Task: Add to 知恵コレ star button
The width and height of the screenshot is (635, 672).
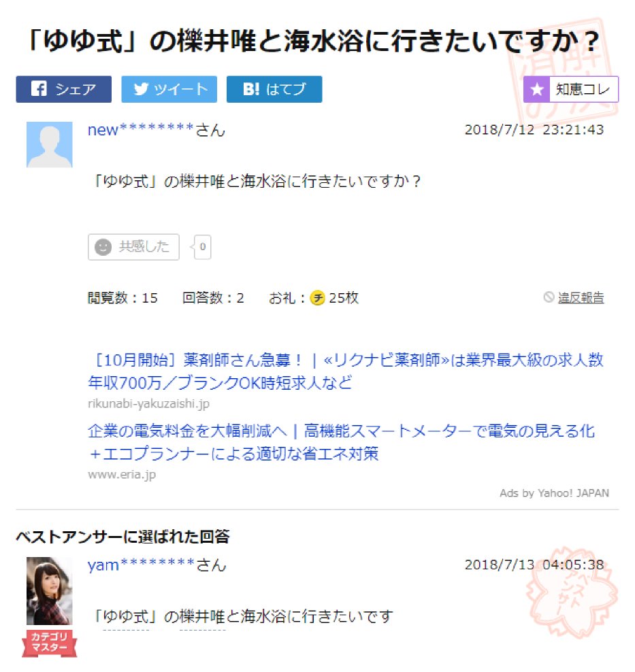Action: pos(571,89)
